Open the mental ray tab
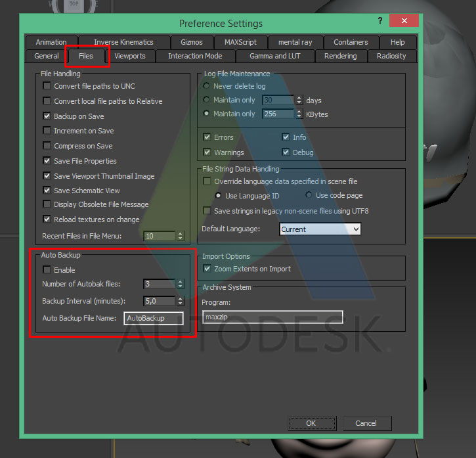 [x=295, y=42]
